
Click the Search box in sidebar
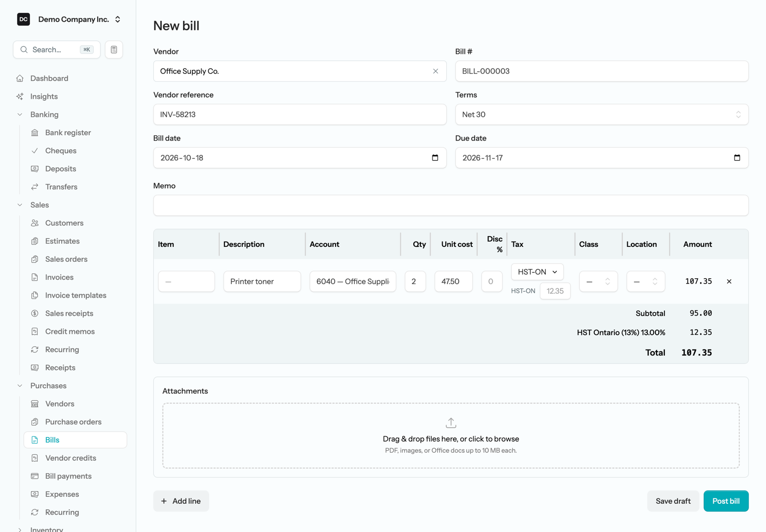click(56, 49)
